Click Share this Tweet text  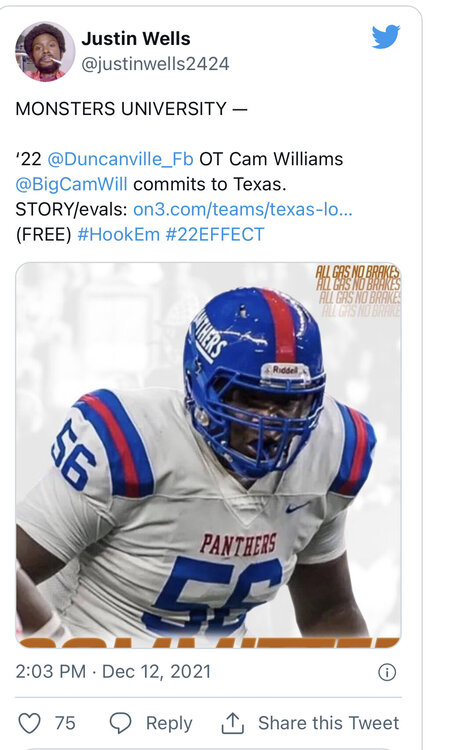point(329,723)
